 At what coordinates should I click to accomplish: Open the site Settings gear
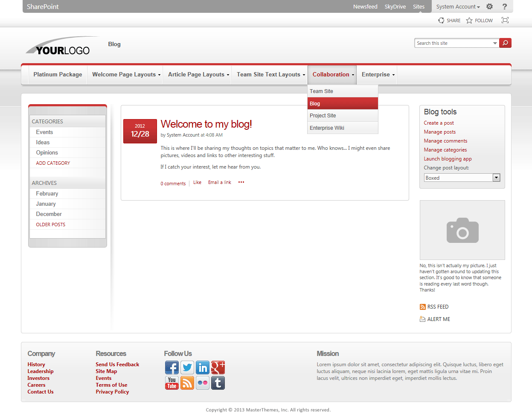point(489,6)
